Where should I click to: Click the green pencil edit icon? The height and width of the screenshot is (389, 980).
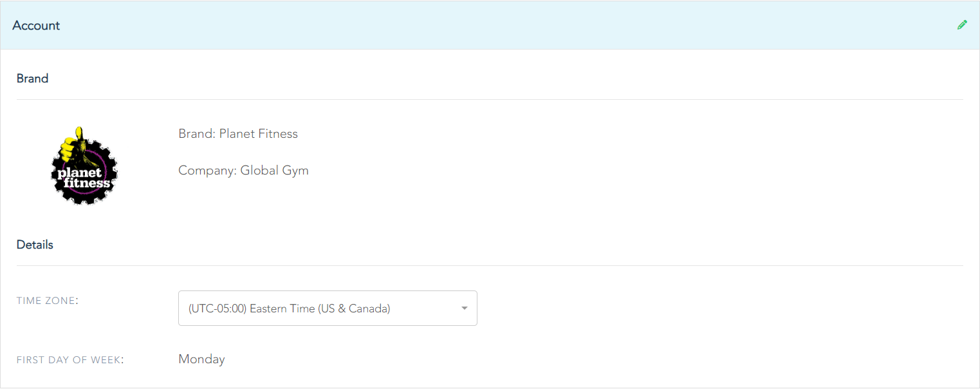pos(962,25)
